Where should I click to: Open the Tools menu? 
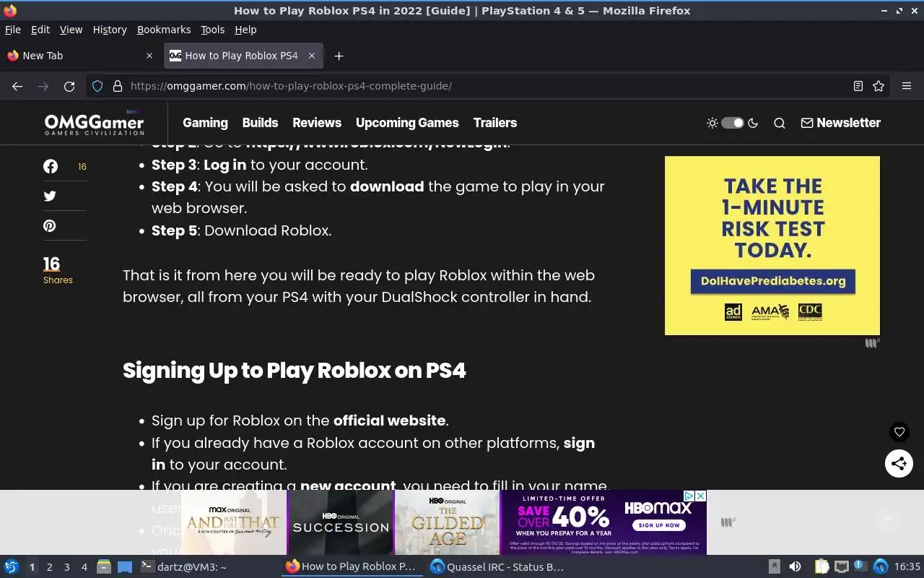click(212, 30)
